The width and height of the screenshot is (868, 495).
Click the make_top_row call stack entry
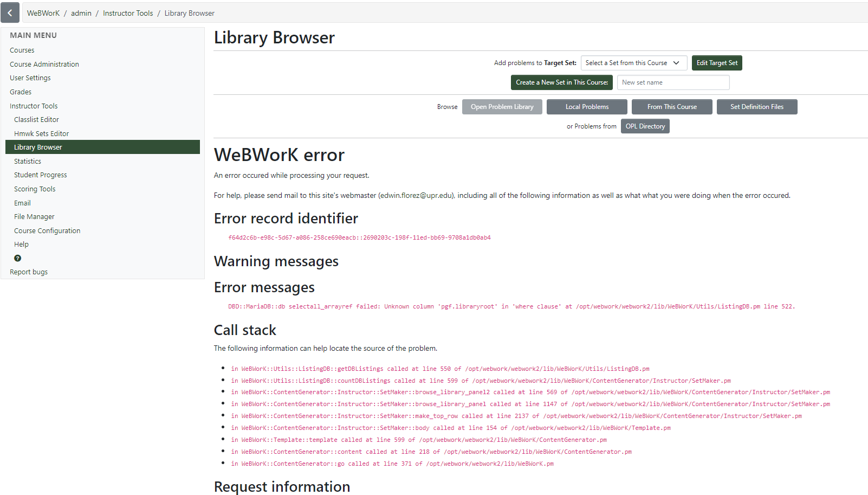coord(516,416)
